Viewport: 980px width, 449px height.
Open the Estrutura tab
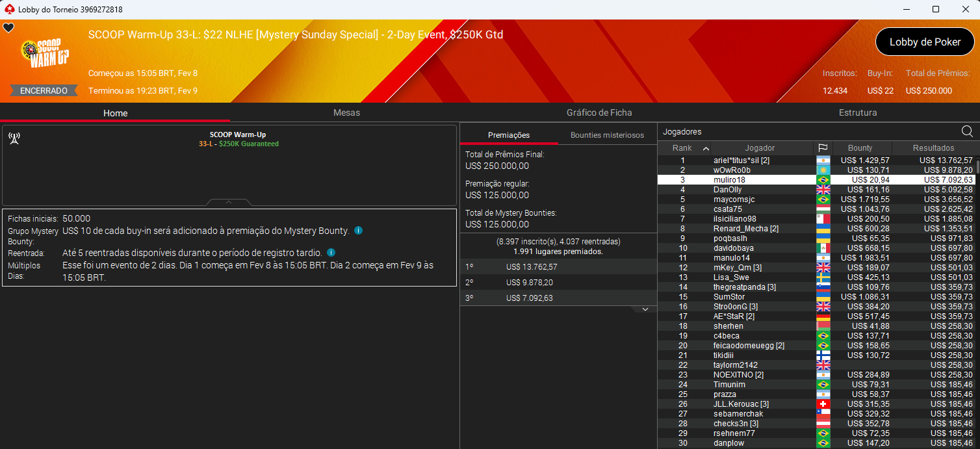857,112
